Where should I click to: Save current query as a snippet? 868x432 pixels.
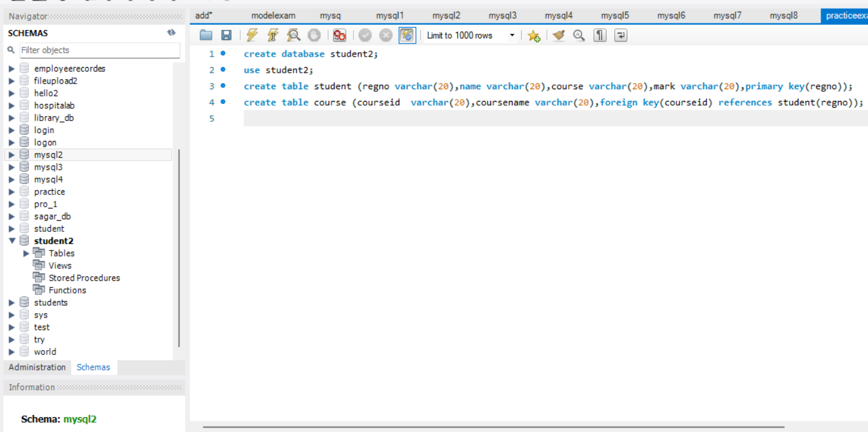point(533,35)
